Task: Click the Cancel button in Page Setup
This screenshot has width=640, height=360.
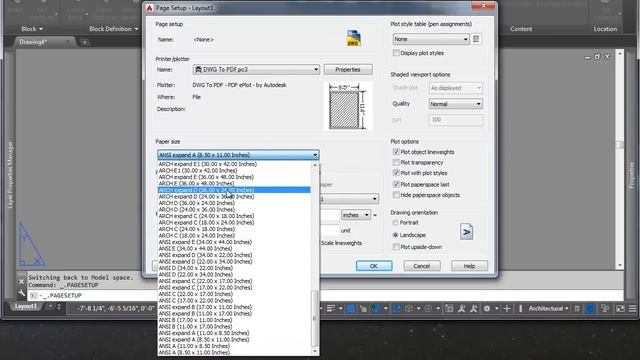Action: click(x=422, y=266)
